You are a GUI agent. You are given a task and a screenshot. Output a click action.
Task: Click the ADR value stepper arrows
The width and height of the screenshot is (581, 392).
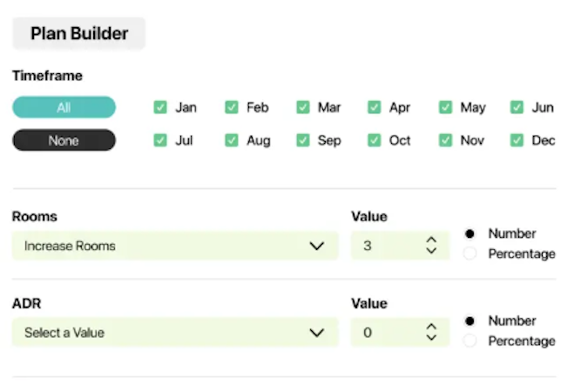pos(430,332)
